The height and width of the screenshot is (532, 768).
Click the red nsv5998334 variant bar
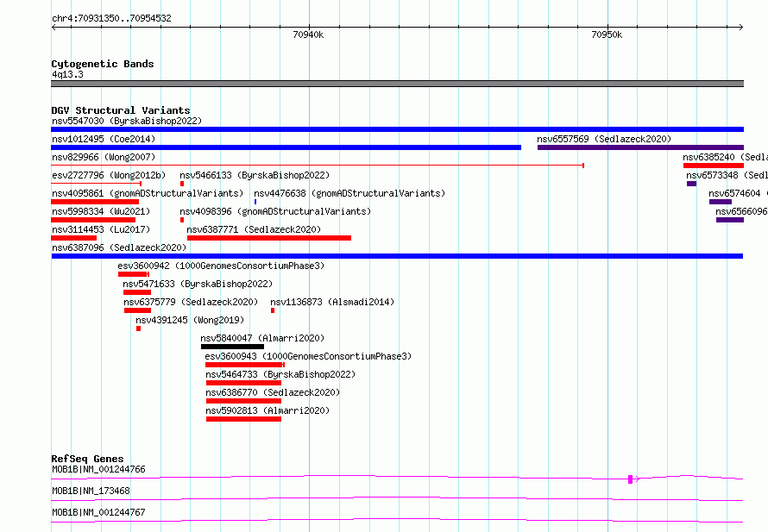(93, 220)
